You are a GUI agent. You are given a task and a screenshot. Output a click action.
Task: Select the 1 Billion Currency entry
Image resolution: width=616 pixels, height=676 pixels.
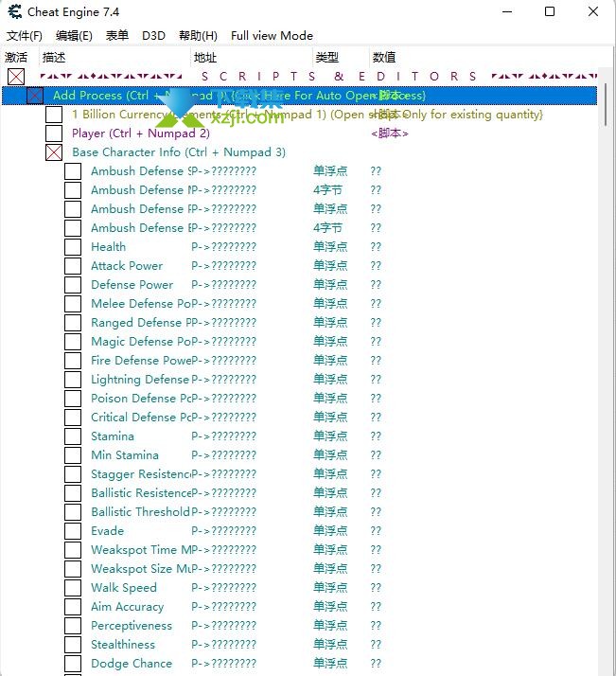[308, 115]
